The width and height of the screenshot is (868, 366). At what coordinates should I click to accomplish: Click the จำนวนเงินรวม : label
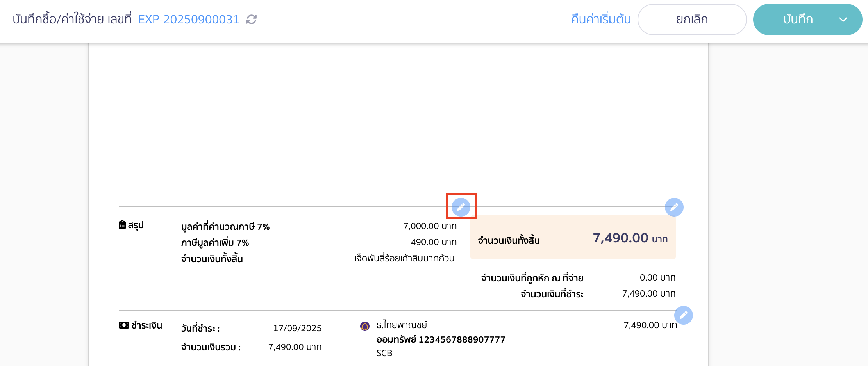coord(211,347)
